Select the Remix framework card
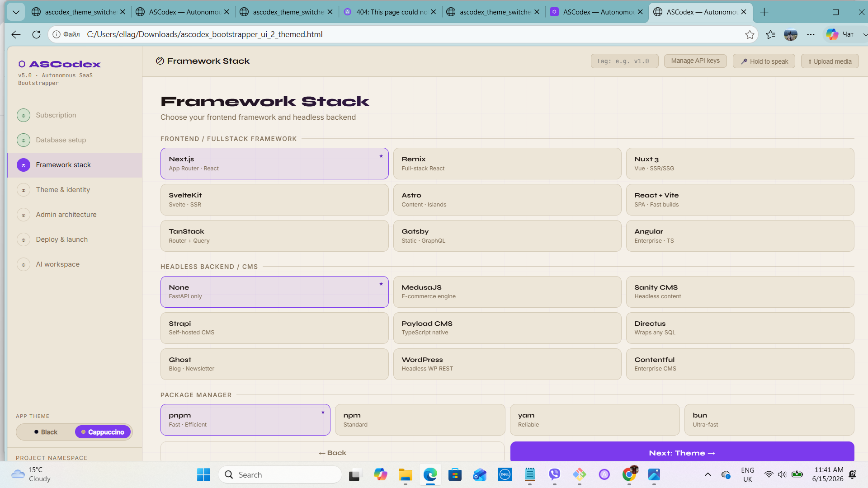Viewport: 868px width, 488px height. click(507, 164)
